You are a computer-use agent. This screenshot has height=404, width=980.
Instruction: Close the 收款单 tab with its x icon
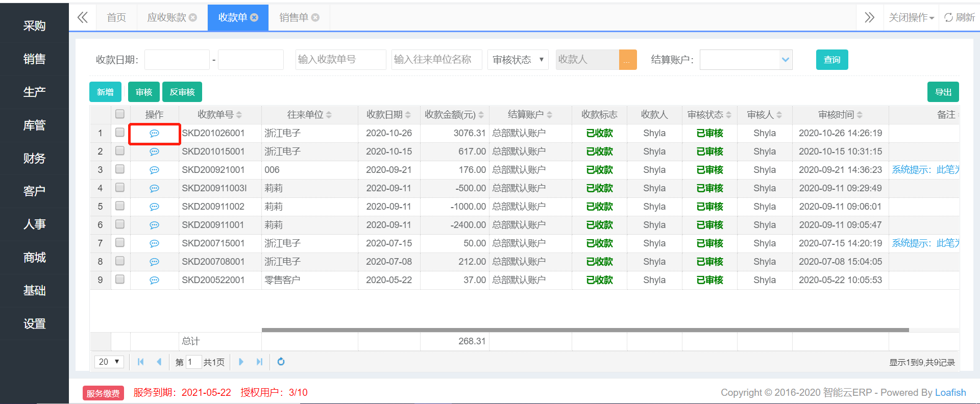coord(254,17)
